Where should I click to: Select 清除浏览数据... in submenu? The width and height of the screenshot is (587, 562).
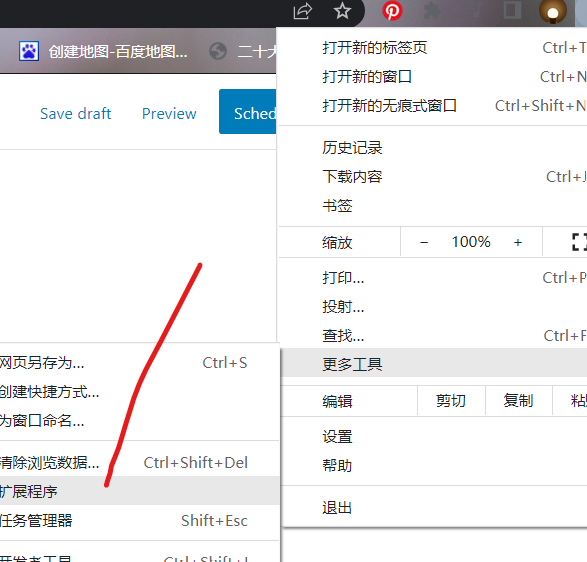140,463
